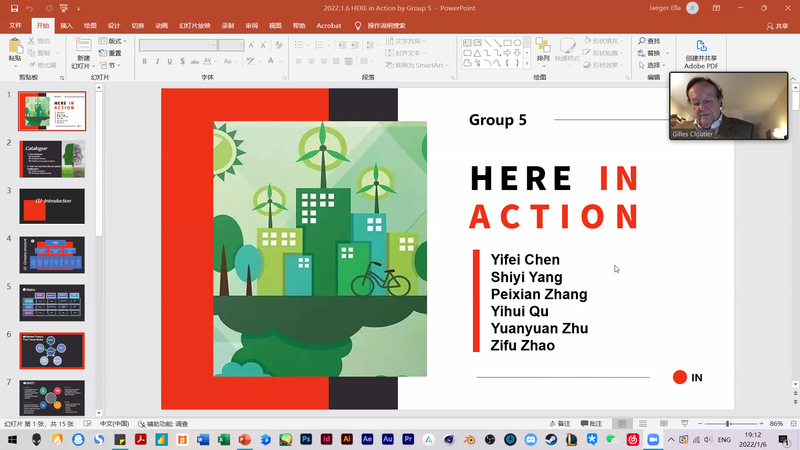The height and width of the screenshot is (450, 800).
Task: Open Photoshop from the Windows taskbar
Action: (x=306, y=439)
